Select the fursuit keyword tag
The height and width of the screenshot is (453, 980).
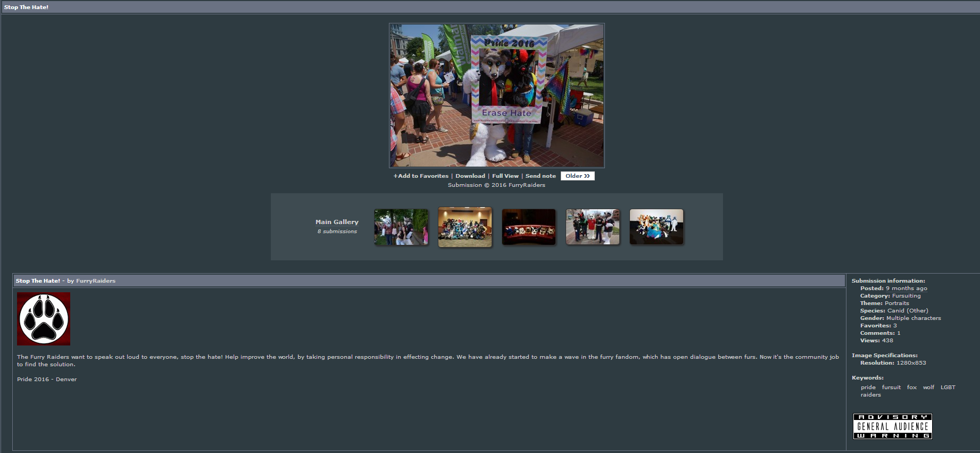pos(892,388)
